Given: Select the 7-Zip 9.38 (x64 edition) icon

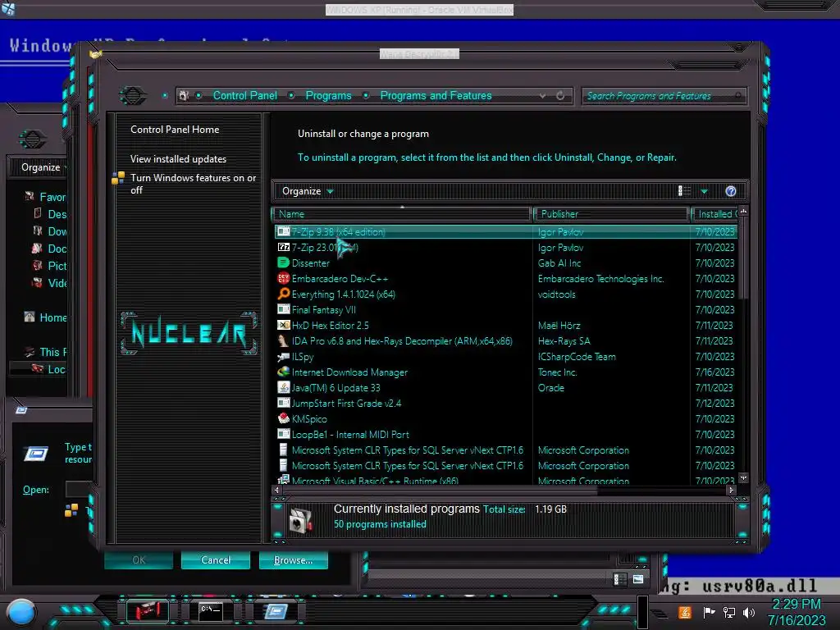Looking at the screenshot, I should click(283, 231).
